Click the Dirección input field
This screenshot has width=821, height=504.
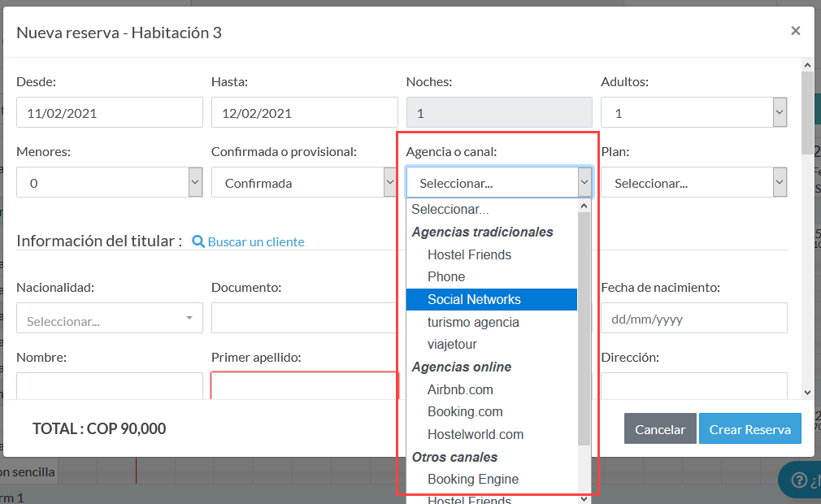pyautogui.click(x=693, y=385)
